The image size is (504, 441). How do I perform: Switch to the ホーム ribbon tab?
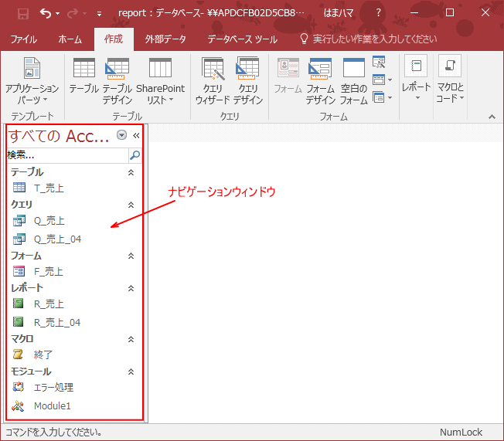tap(70, 39)
